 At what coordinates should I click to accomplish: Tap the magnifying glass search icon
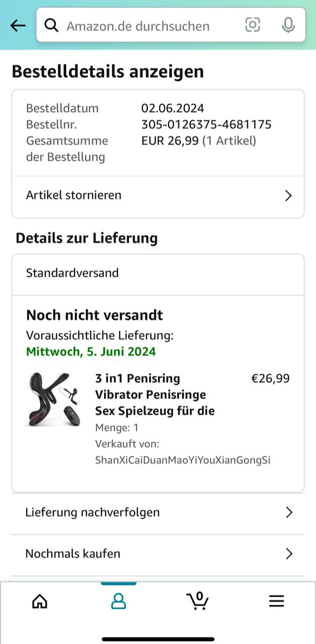click(51, 25)
